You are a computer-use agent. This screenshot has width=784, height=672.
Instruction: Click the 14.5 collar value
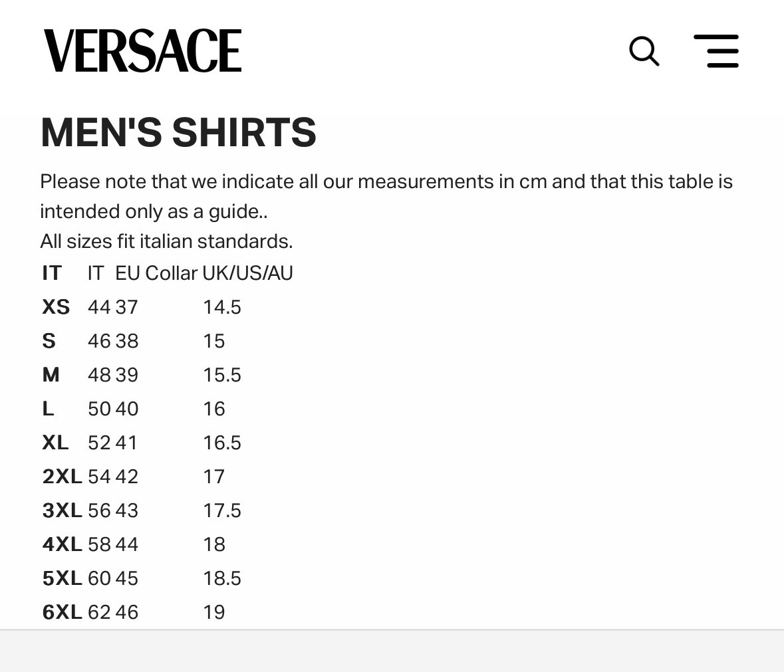pyautogui.click(x=222, y=307)
